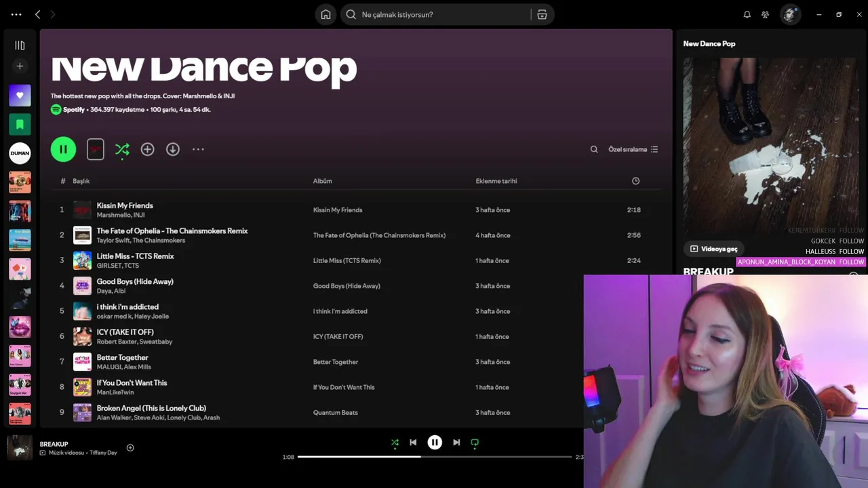
Task: Click '2:18' duration of Kissin My Friends
Action: [x=633, y=209]
